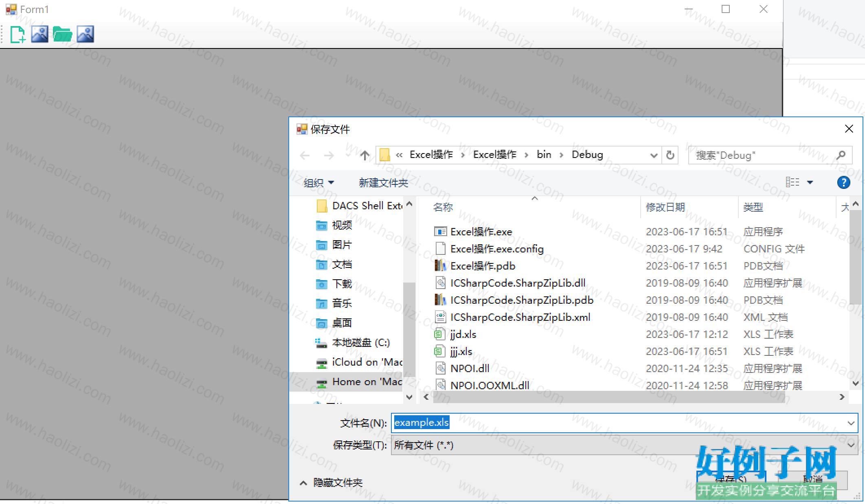Image resolution: width=865 pixels, height=504 pixels.
Task: Open the 下载 folder in the navigation pane
Action: [334, 284]
